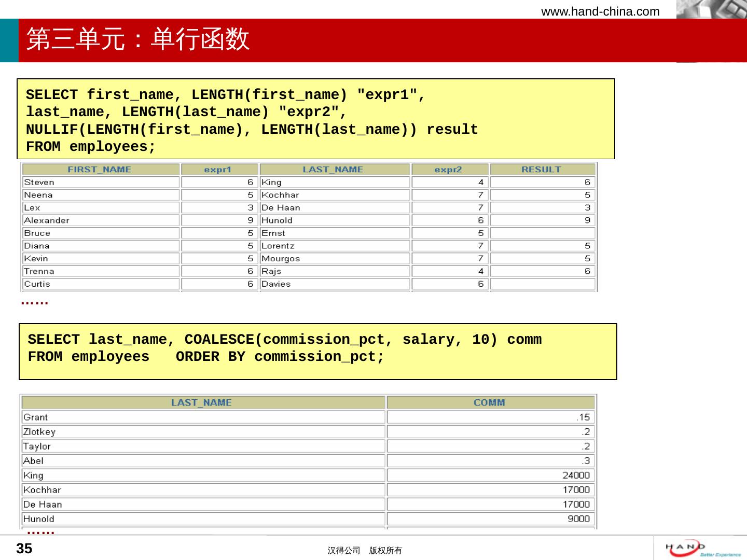Click the 24000 value in the COMM column
Image resolution: width=747 pixels, height=560 pixels.
click(576, 475)
